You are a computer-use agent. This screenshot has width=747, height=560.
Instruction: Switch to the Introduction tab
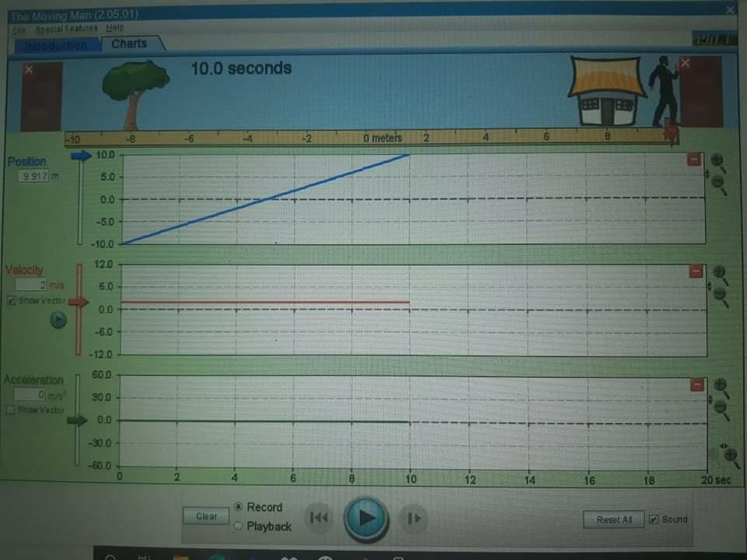tap(56, 46)
